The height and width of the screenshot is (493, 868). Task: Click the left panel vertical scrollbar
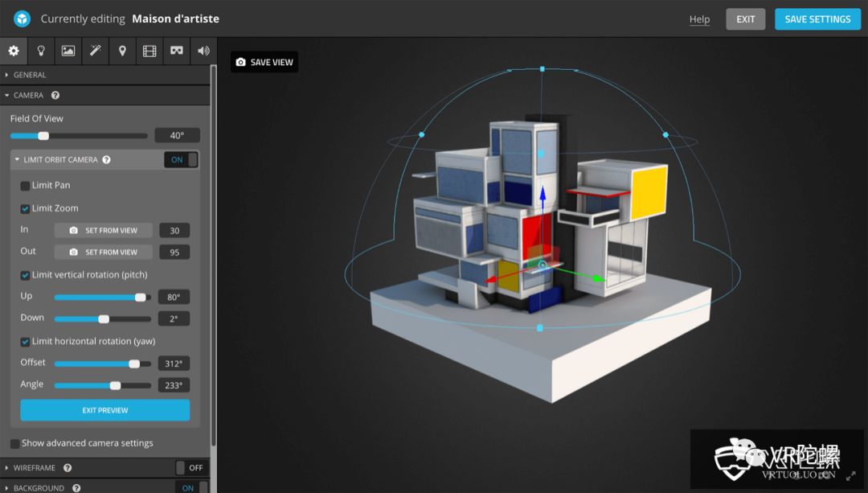point(214,255)
